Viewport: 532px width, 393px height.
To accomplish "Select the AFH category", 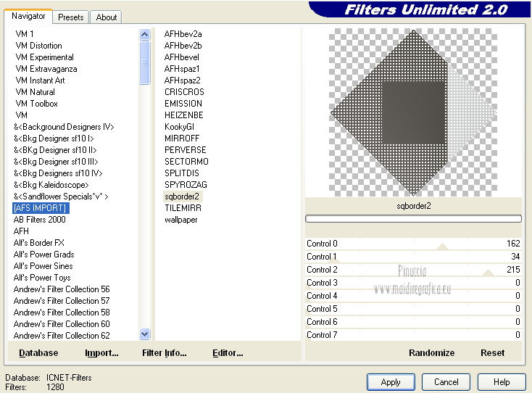I will [x=21, y=231].
